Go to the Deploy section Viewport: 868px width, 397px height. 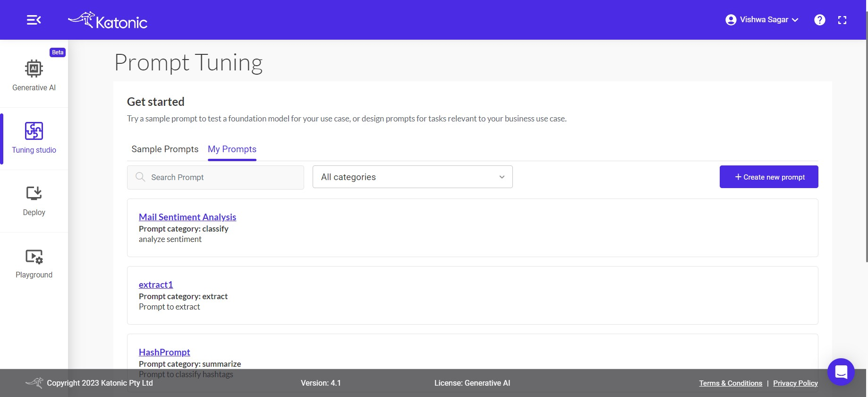pos(34,200)
